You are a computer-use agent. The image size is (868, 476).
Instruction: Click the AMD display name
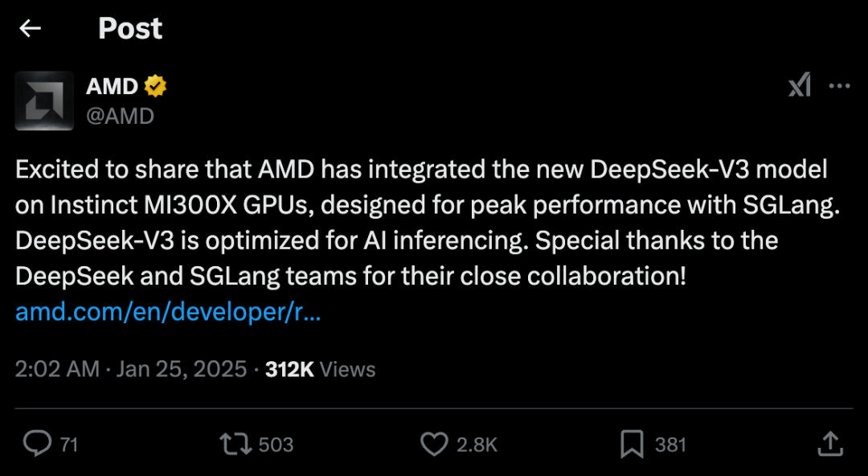tap(112, 86)
